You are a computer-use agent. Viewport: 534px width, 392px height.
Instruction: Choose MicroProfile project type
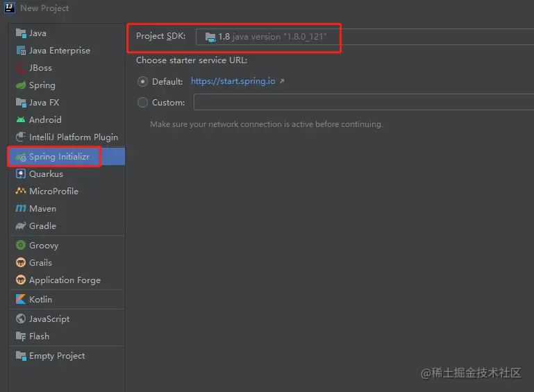tap(67, 191)
